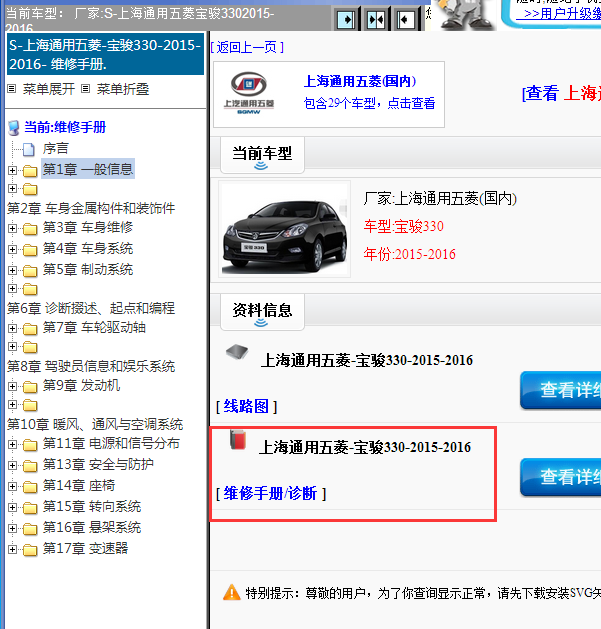The image size is (601, 629).
Task: Click the first 查看详细 blue button
Action: pos(562,390)
